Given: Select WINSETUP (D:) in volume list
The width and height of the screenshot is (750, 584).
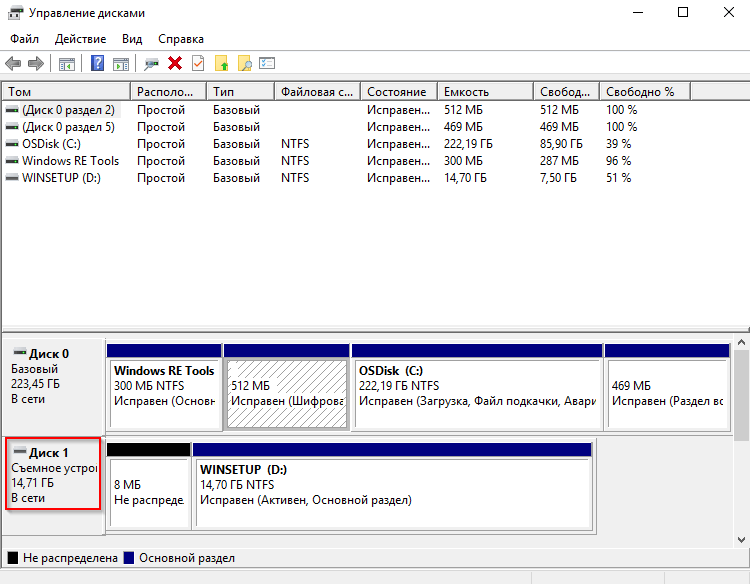Looking at the screenshot, I should point(61,178).
